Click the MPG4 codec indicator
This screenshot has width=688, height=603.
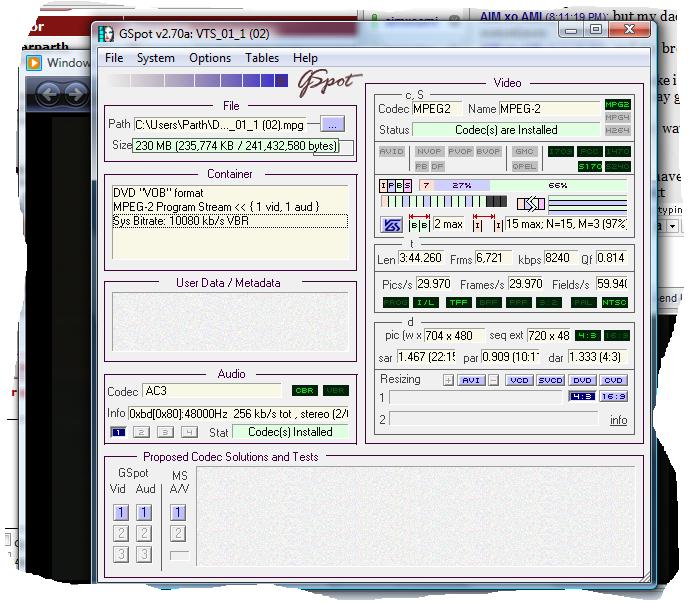point(617,117)
